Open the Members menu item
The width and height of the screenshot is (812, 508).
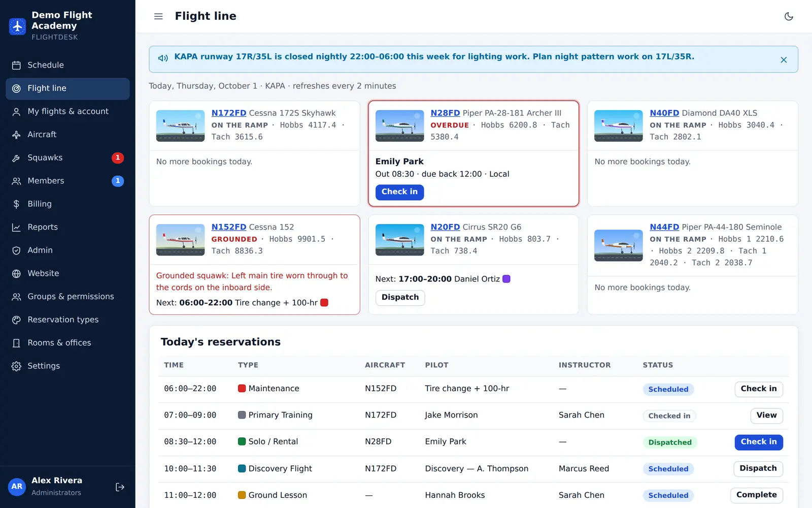[x=67, y=181]
